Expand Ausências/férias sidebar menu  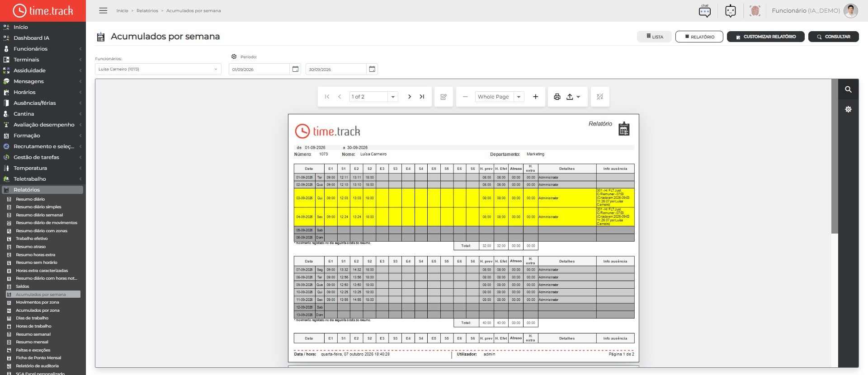click(42, 103)
